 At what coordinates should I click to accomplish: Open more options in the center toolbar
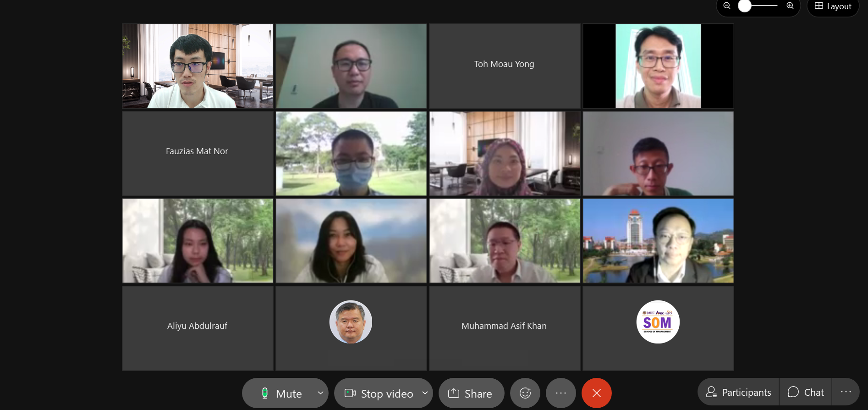pos(561,393)
